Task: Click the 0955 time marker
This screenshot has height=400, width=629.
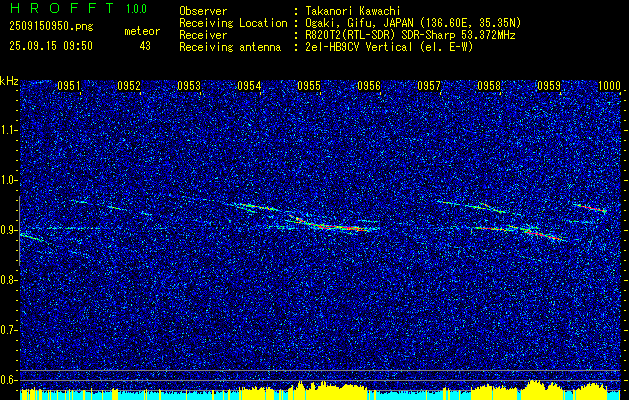Action: click(x=309, y=86)
